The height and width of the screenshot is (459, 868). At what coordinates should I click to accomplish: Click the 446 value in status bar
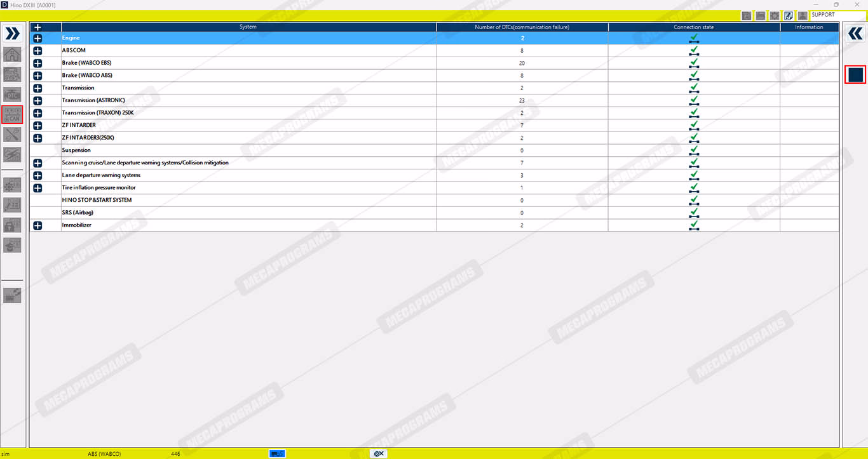tap(176, 454)
